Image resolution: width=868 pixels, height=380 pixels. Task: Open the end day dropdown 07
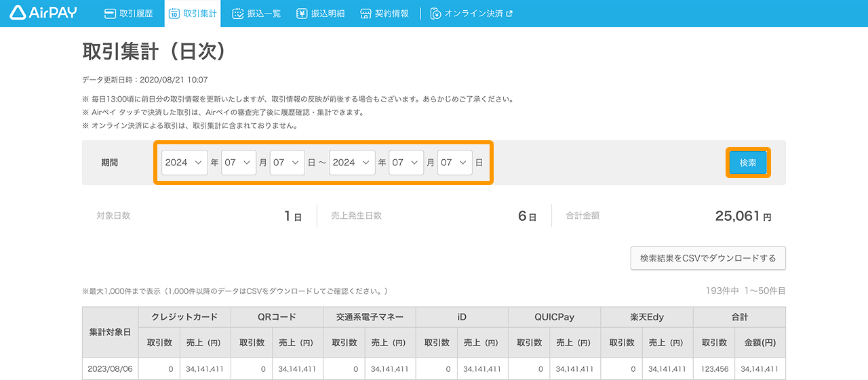(x=455, y=163)
